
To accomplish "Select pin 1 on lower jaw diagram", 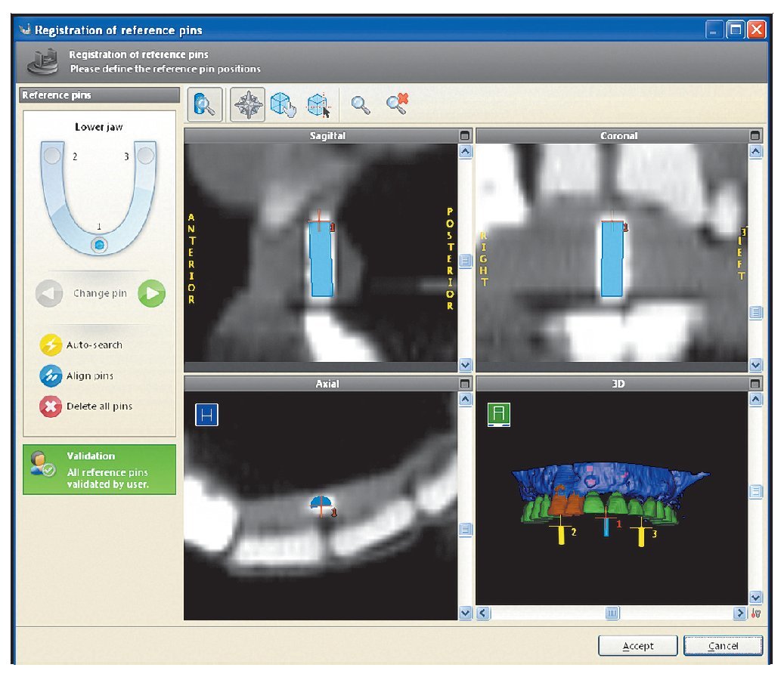I will click(x=99, y=245).
